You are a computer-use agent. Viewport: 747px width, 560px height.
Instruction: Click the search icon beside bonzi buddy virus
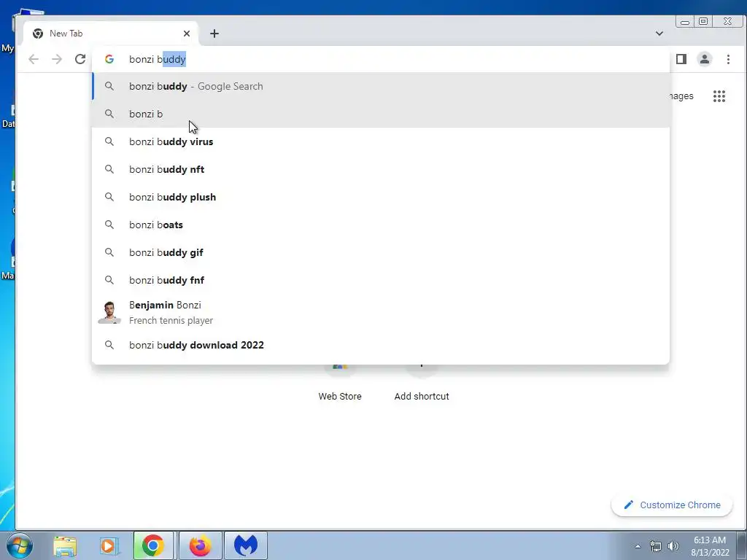109,141
